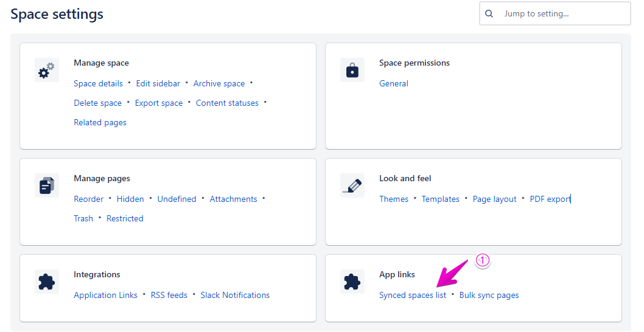Image resolution: width=644 pixels, height=332 pixels.
Task: Open Space details link
Action: point(98,84)
